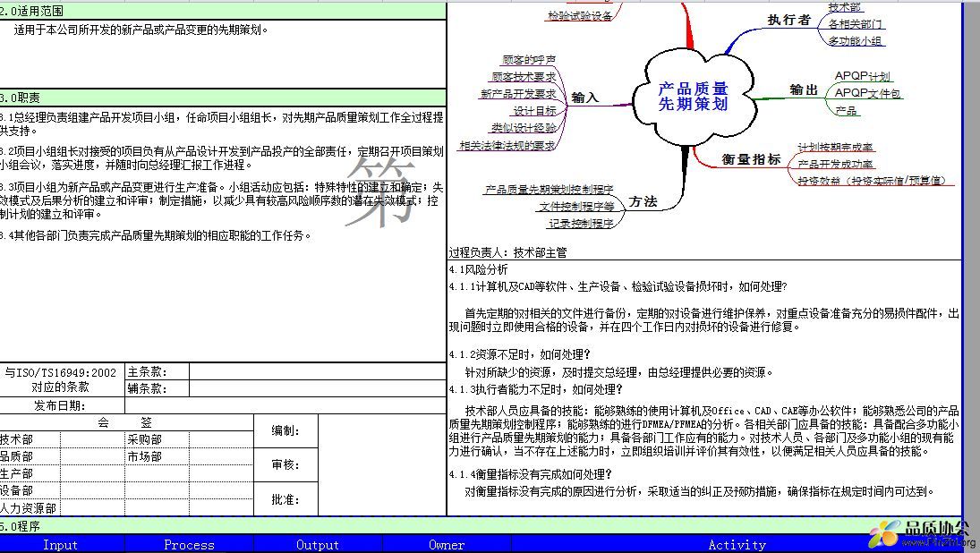Click the "审核:" label cell
Screen dimensions: 980x553
[x=285, y=465]
